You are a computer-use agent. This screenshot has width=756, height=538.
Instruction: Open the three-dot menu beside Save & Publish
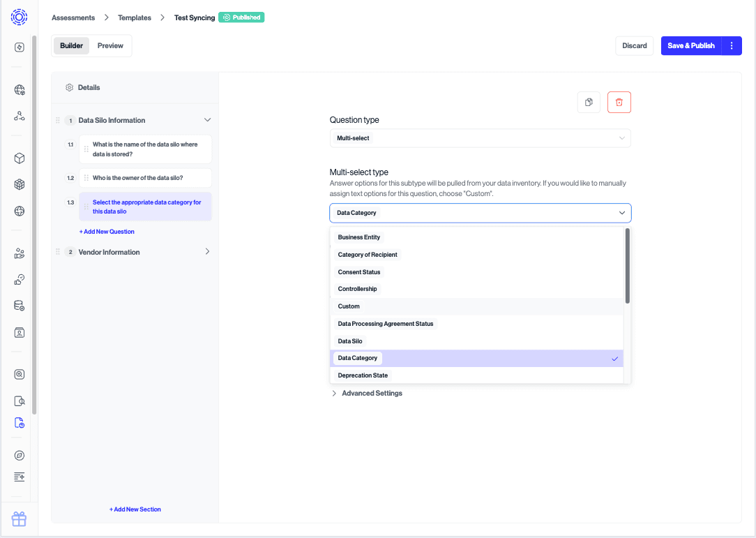[732, 46]
